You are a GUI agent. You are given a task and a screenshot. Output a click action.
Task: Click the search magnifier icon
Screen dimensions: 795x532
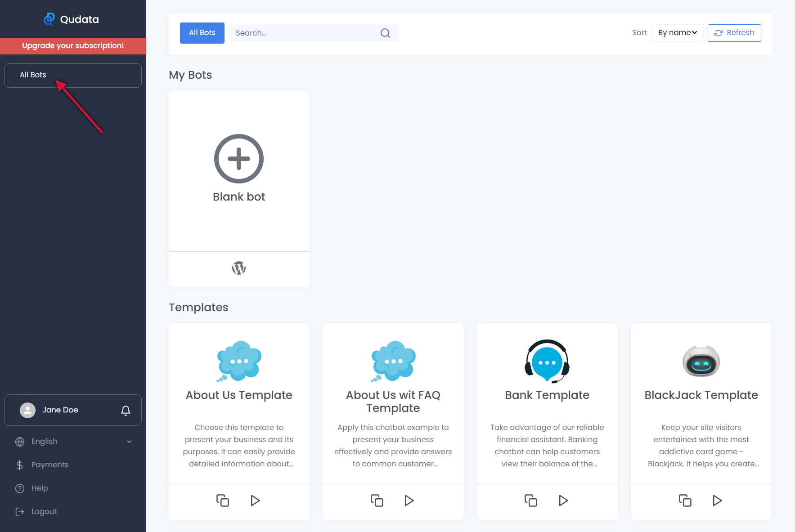[385, 33]
